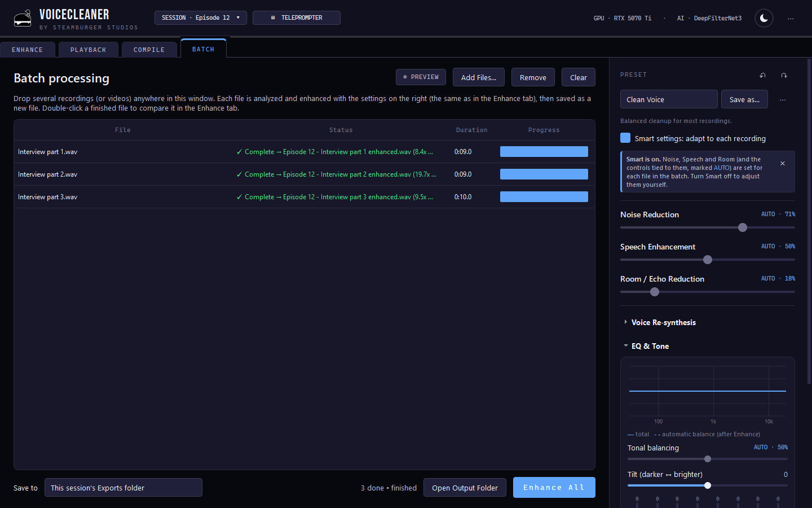Toggle Smart settings checkbox
The image size is (812, 508).
(x=625, y=138)
